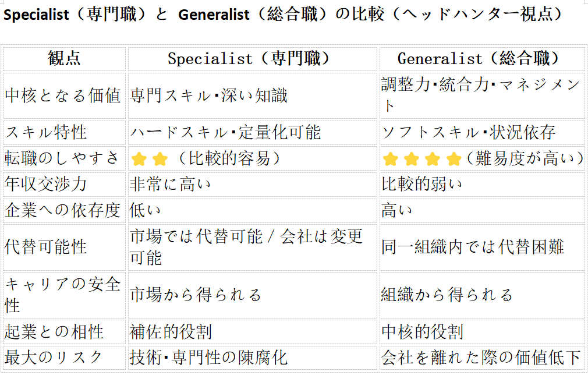Screen dimensions: 588x375
Task: Click the document title mentioning ヘッドハンター視点
Action: coord(283,15)
